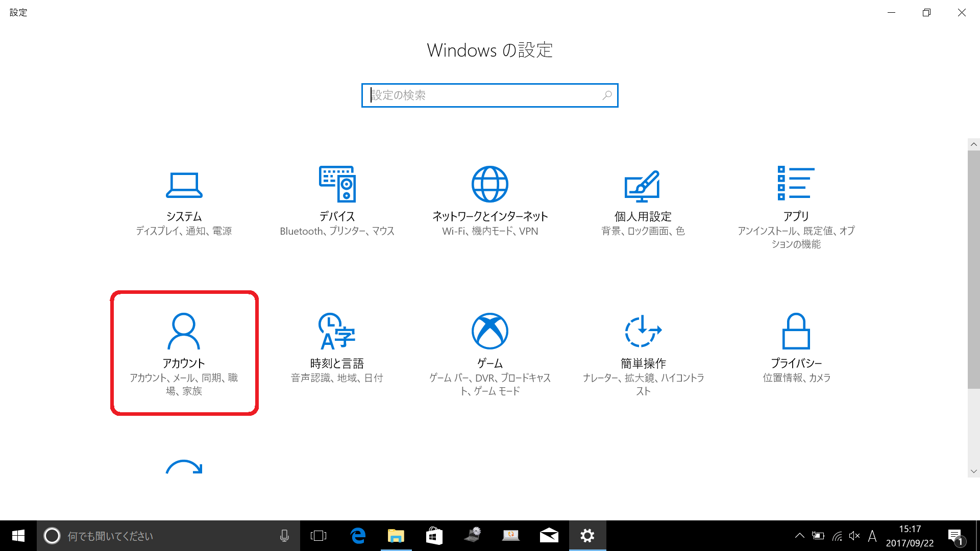Open the ネットワークとインターネット globe icon
This screenshot has width=980, height=551.
490,184
